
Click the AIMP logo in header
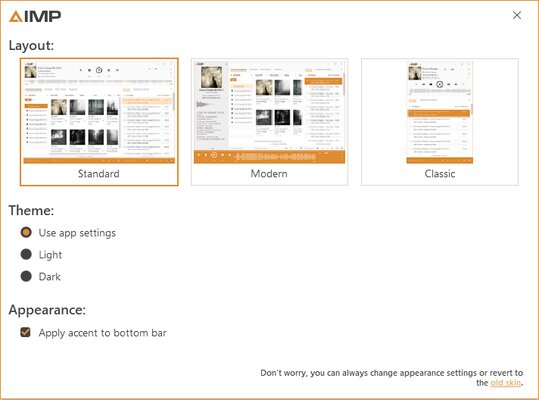pyautogui.click(x=35, y=16)
